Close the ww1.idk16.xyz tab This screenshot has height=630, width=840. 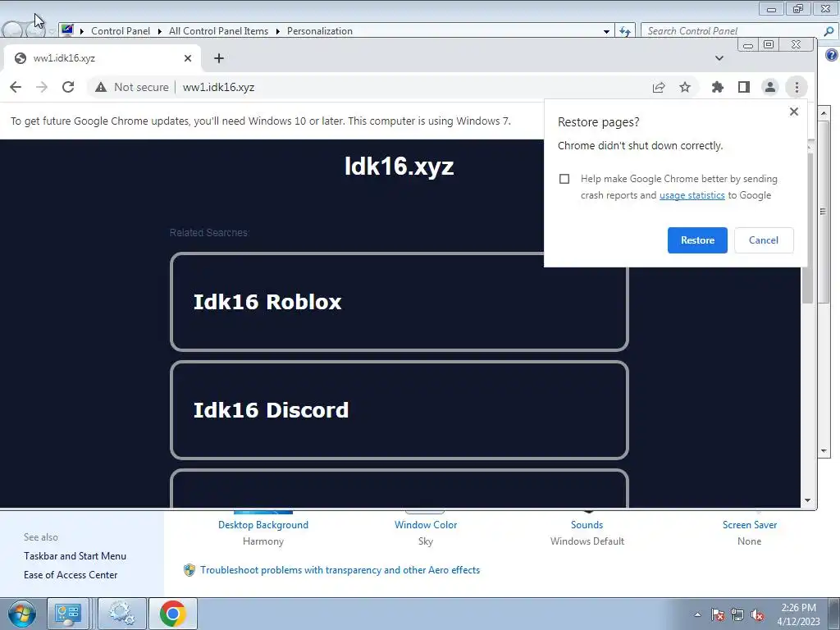pos(188,58)
